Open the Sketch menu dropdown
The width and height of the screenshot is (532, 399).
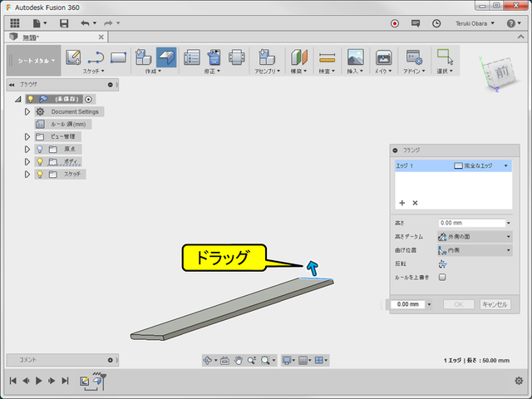(x=94, y=71)
